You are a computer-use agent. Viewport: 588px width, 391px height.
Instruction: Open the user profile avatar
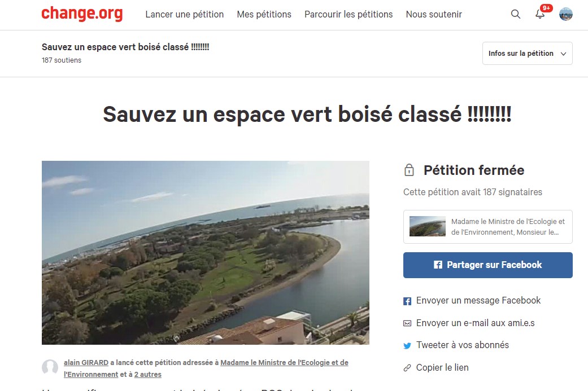tap(565, 14)
